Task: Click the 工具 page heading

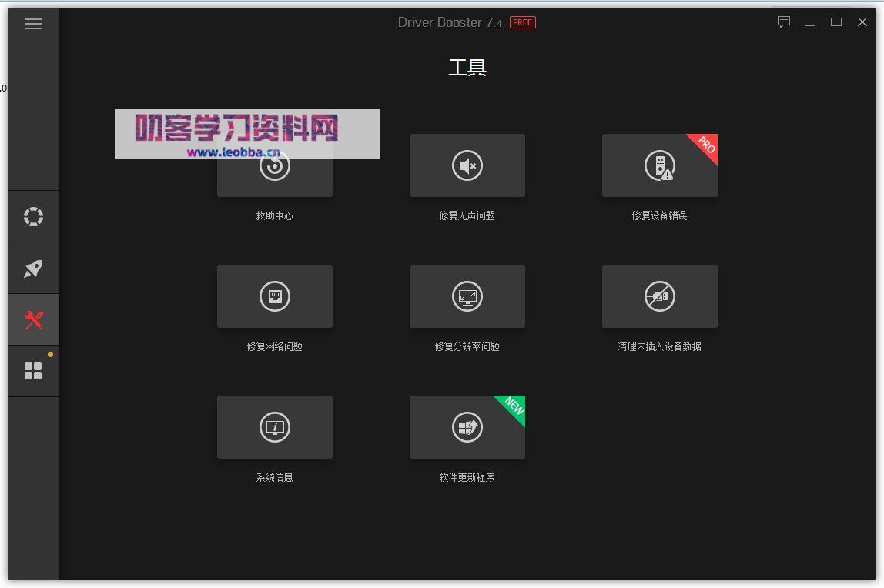Action: click(467, 68)
